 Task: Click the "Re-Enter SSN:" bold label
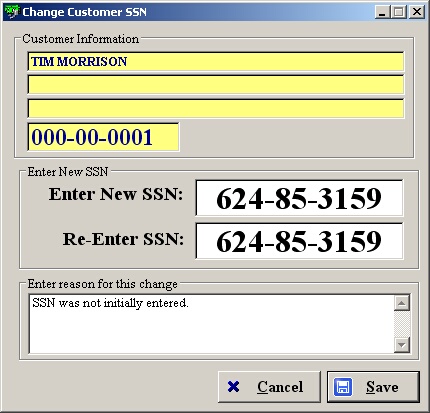click(123, 239)
